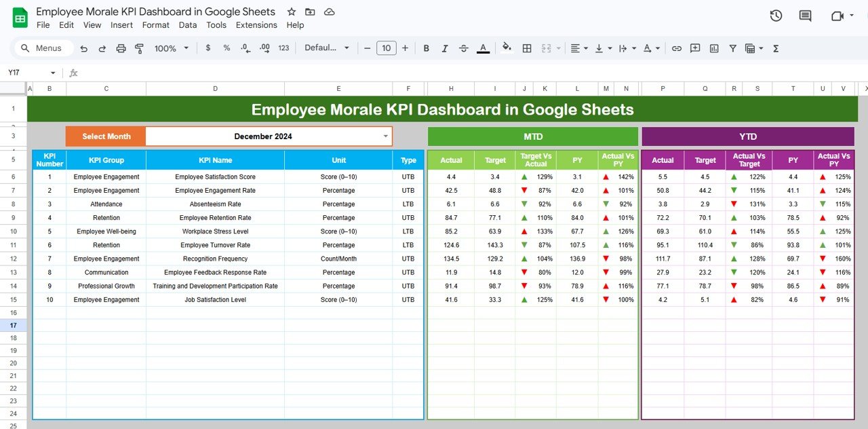Toggle bold formatting

(426, 48)
